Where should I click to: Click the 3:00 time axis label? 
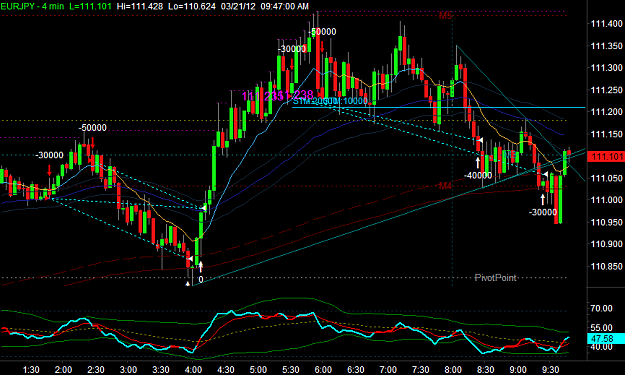(128, 369)
